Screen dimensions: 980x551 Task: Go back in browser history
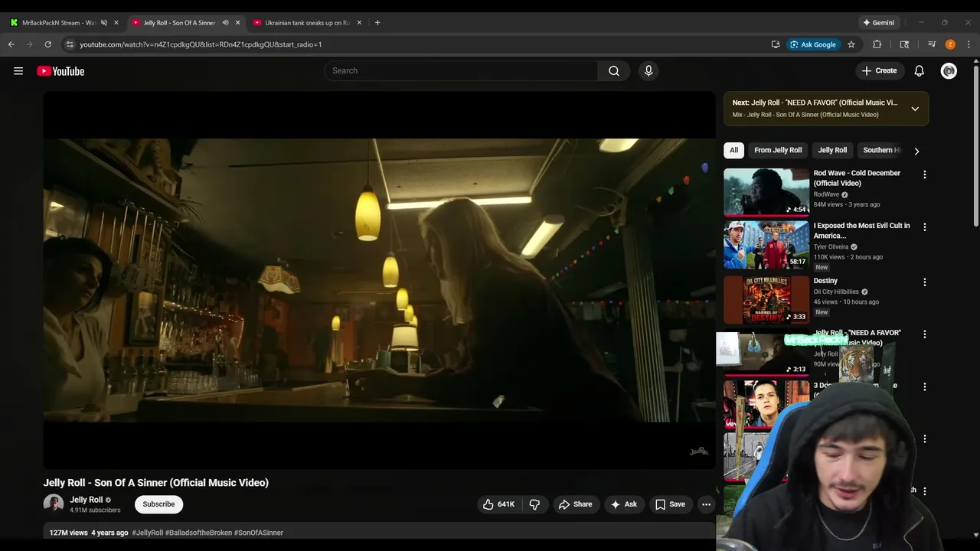click(x=11, y=44)
